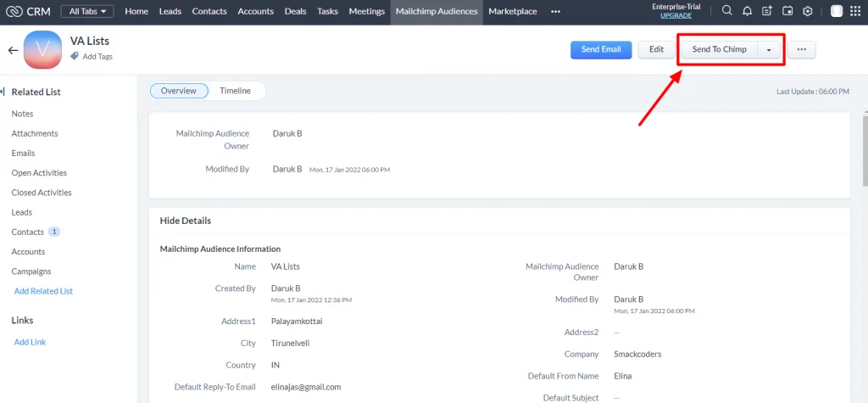This screenshot has height=403, width=868.
Task: Click the quick create plus icon
Action: click(767, 12)
